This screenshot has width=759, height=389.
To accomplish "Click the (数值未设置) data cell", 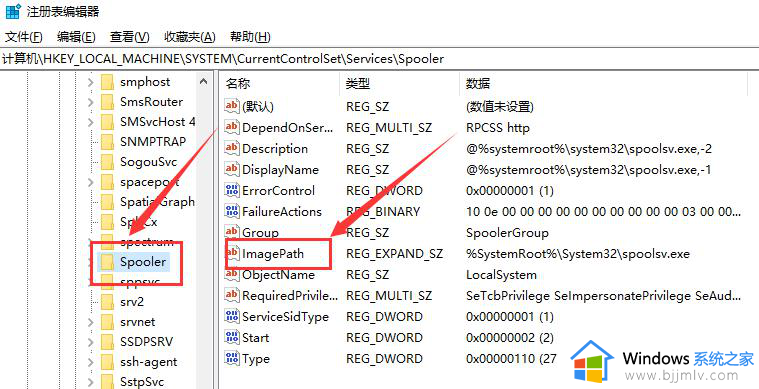I will click(500, 106).
